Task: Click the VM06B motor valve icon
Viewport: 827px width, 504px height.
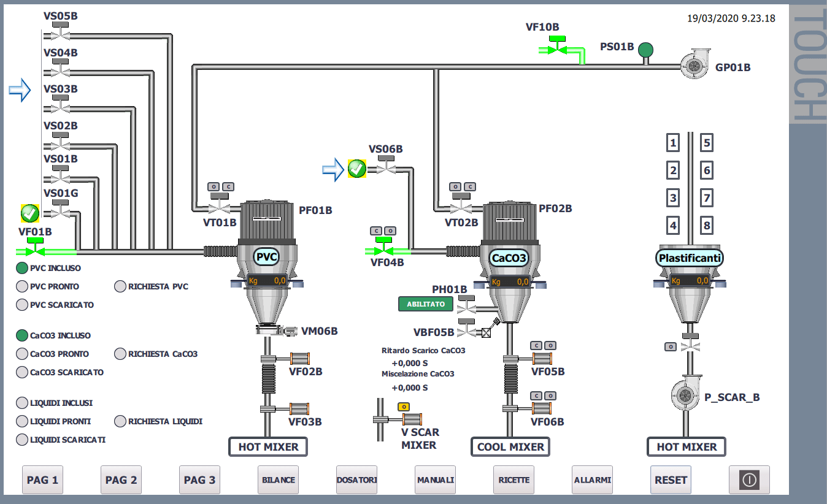Action: 271,331
